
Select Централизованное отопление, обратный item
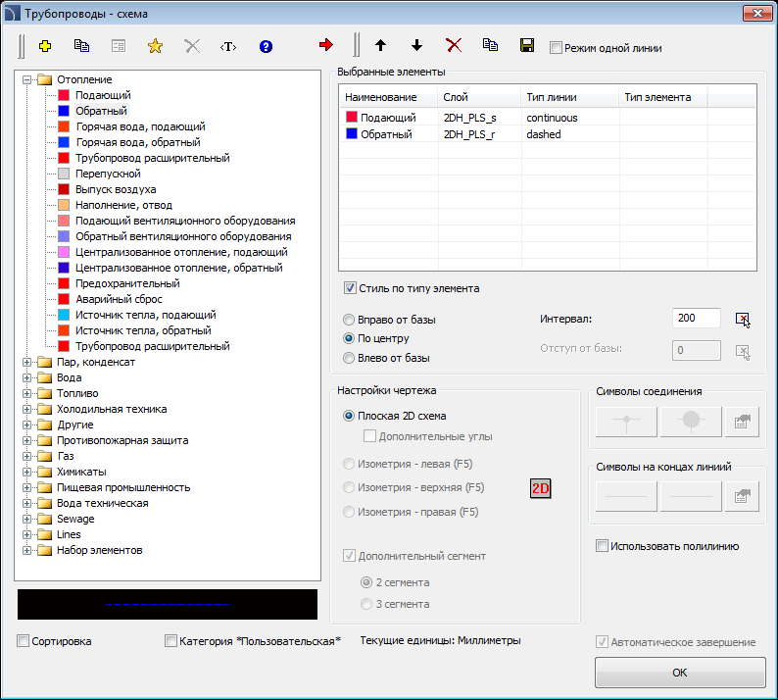coord(179,268)
